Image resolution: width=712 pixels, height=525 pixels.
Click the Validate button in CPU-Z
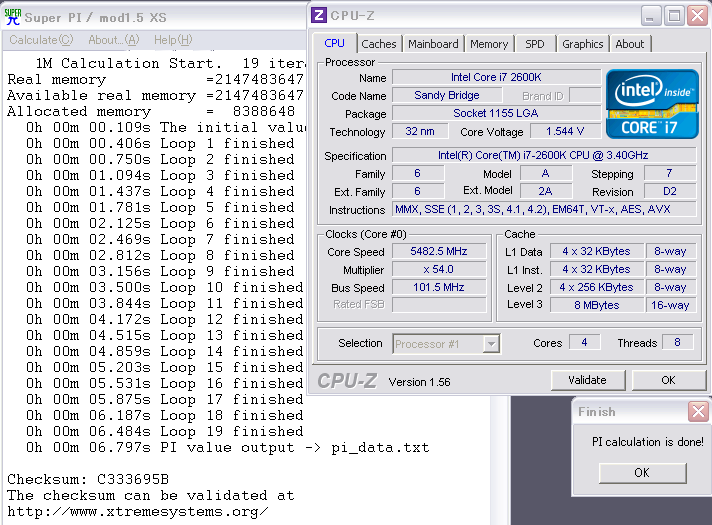coord(588,380)
